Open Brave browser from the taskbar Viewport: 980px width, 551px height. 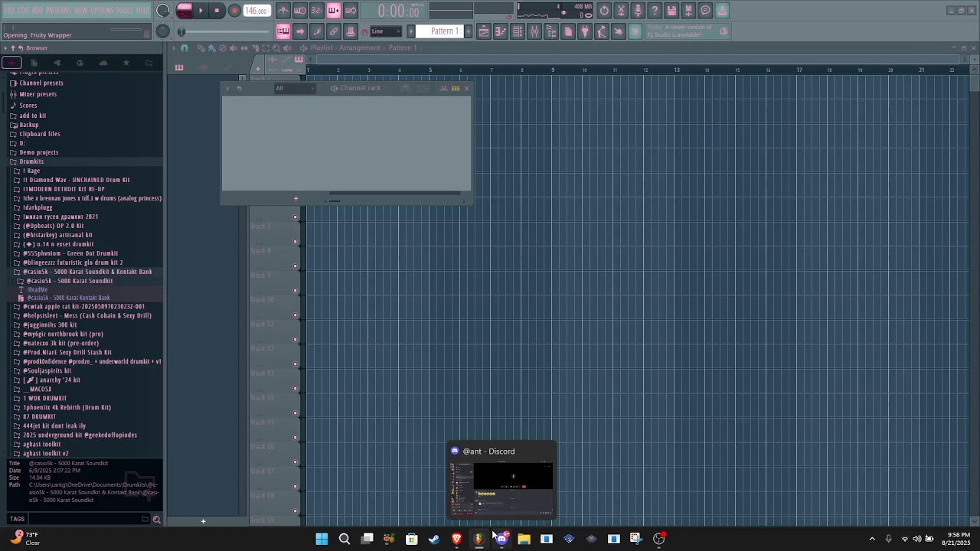(456, 539)
